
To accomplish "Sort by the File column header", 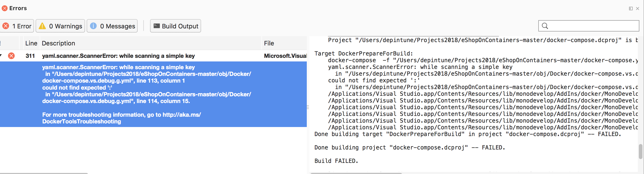I will (x=269, y=43).
